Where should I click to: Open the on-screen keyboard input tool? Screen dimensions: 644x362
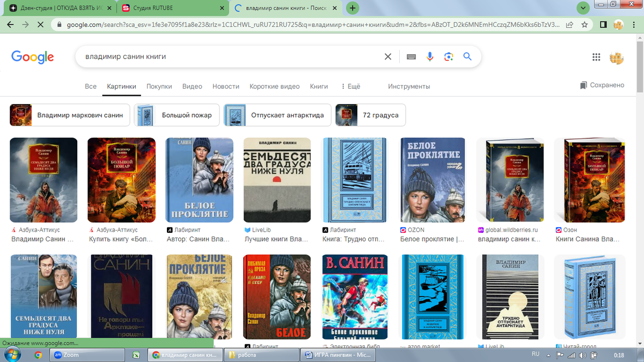(x=412, y=56)
